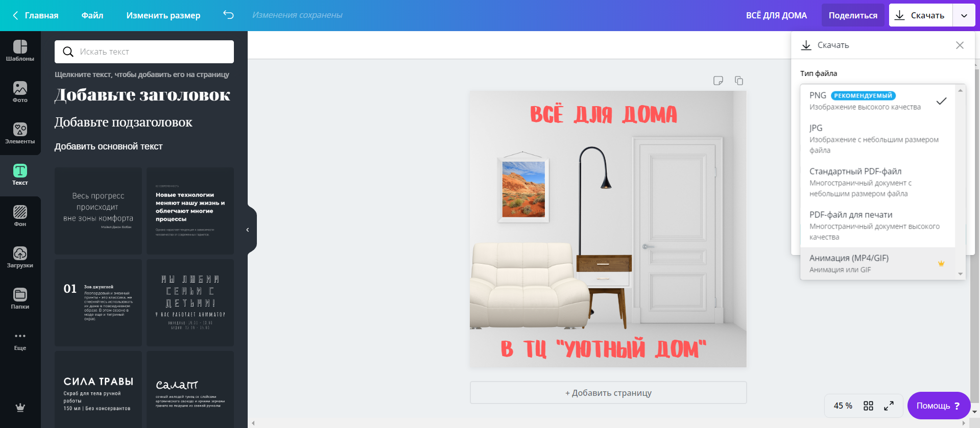Click + Добавить страницу button
Screen dimensions: 980x428
(x=608, y=393)
